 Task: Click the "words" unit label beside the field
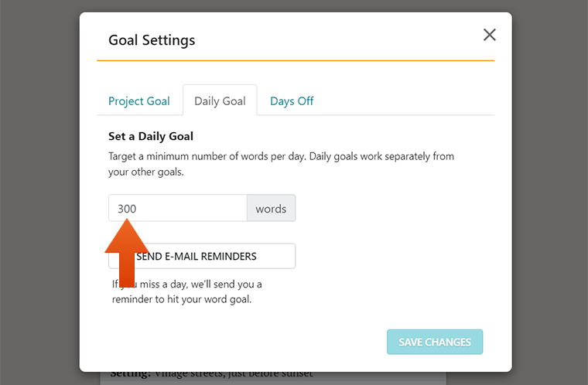tap(271, 208)
